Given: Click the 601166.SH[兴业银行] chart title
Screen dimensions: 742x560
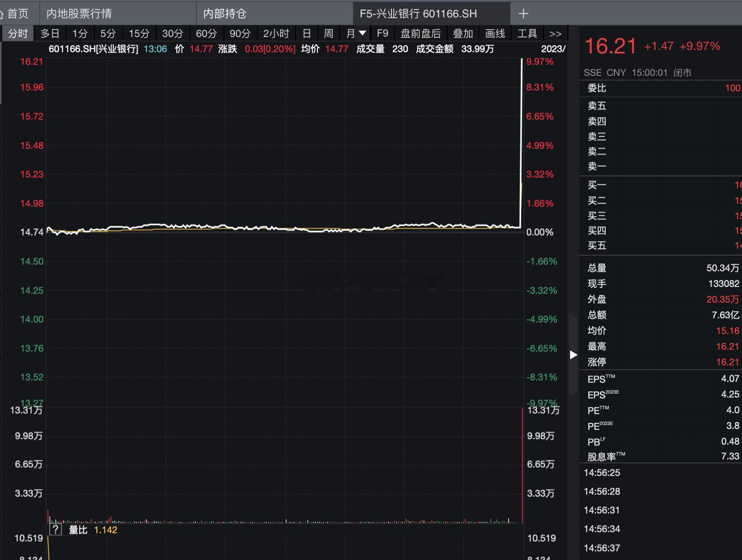Looking at the screenshot, I should tap(93, 49).
